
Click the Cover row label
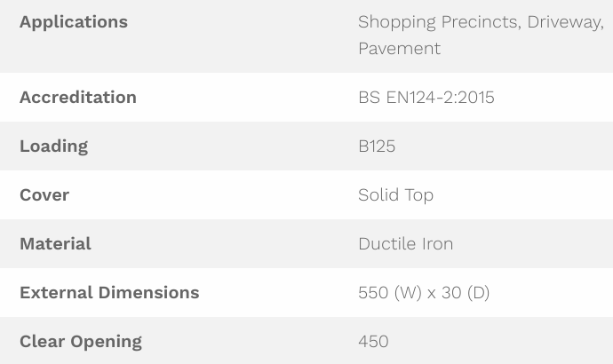click(x=44, y=195)
